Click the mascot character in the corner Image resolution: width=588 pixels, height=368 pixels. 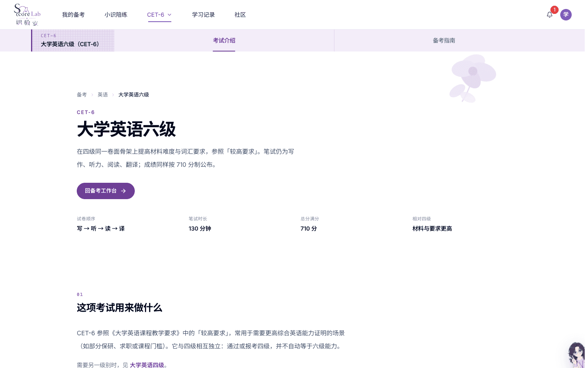click(577, 355)
